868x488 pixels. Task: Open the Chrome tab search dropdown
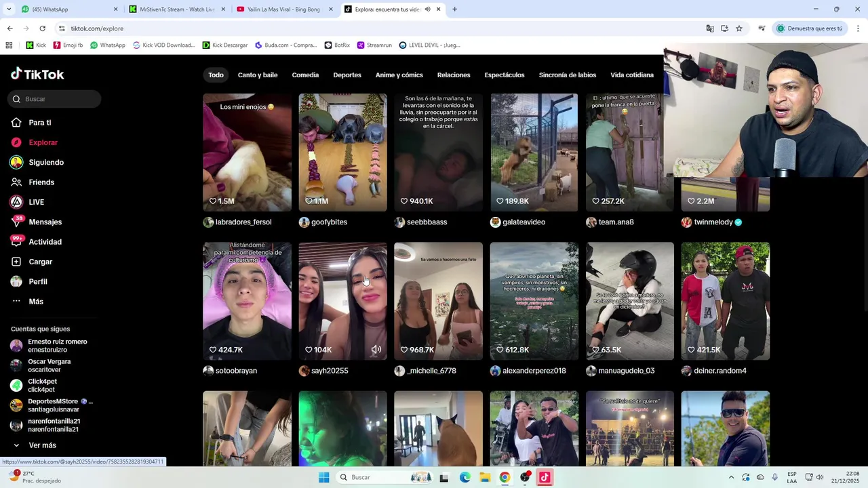9,9
